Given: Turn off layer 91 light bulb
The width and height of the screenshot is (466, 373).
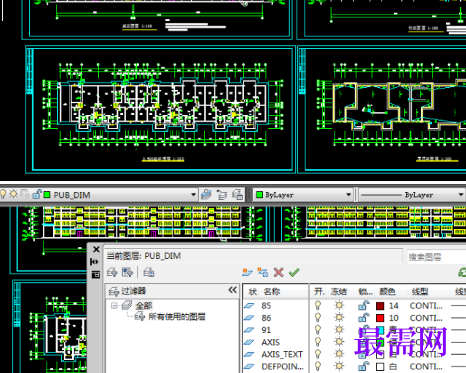Looking at the screenshot, I should pos(318,330).
